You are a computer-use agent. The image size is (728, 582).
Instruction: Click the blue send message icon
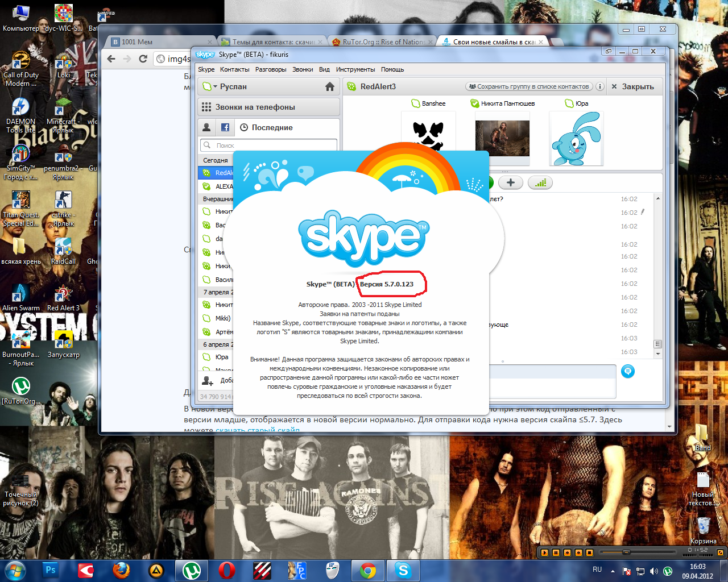(628, 371)
